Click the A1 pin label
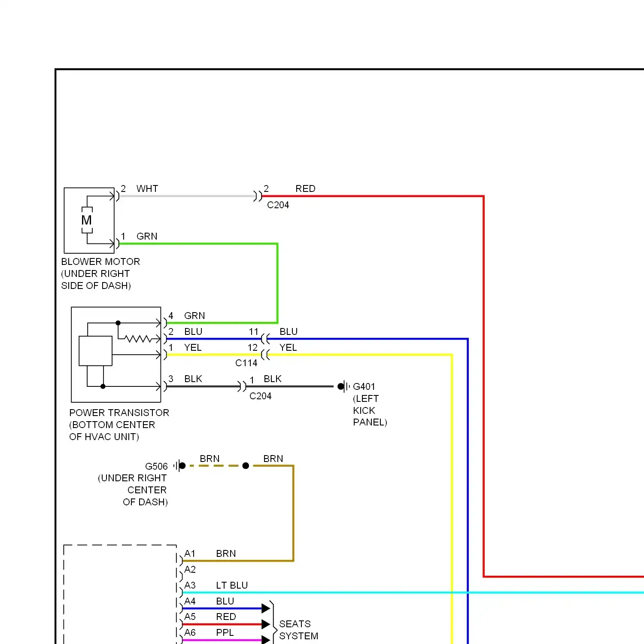 click(x=190, y=553)
